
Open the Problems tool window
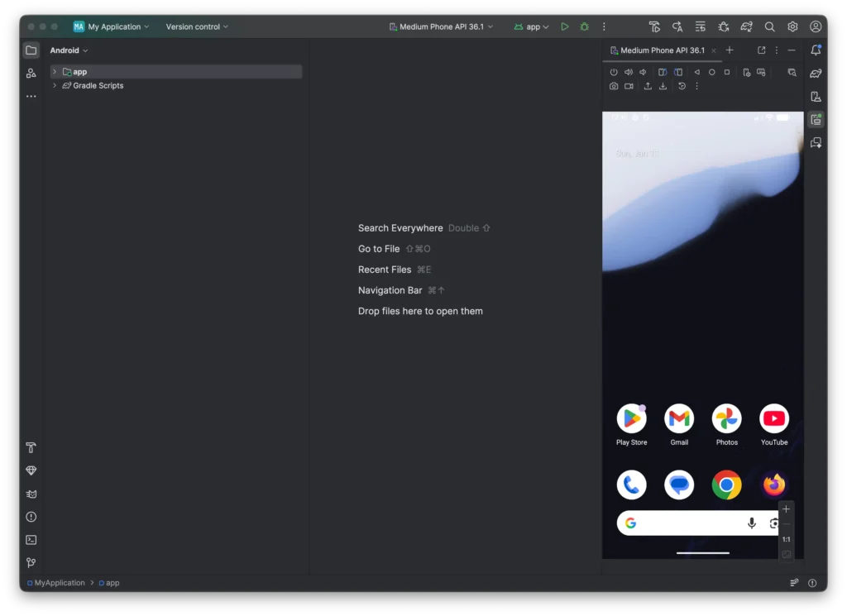click(31, 517)
